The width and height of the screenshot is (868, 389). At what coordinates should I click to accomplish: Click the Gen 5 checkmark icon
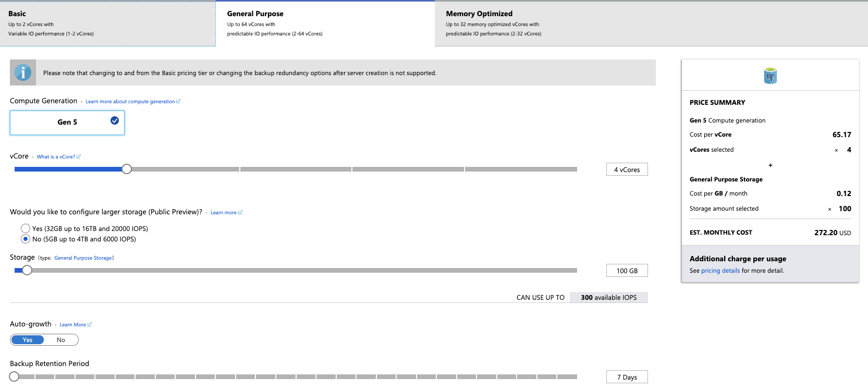pos(115,120)
